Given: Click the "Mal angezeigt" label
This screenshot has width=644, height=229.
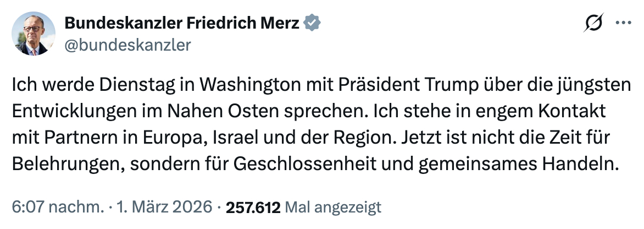Looking at the screenshot, I should (x=334, y=207).
